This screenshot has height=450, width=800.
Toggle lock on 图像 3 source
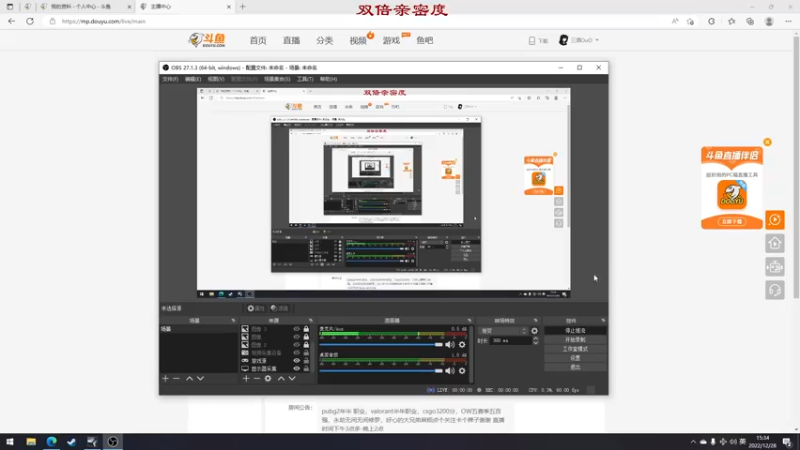[306, 329]
